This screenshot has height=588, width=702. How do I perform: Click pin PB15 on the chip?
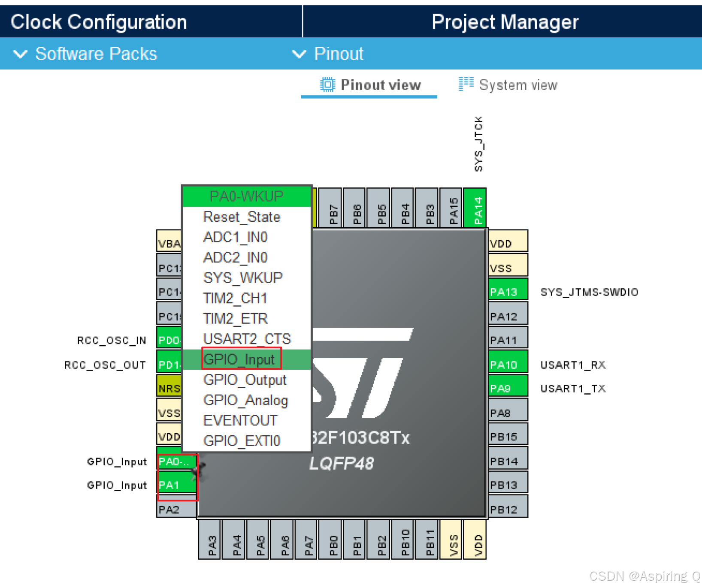click(508, 434)
